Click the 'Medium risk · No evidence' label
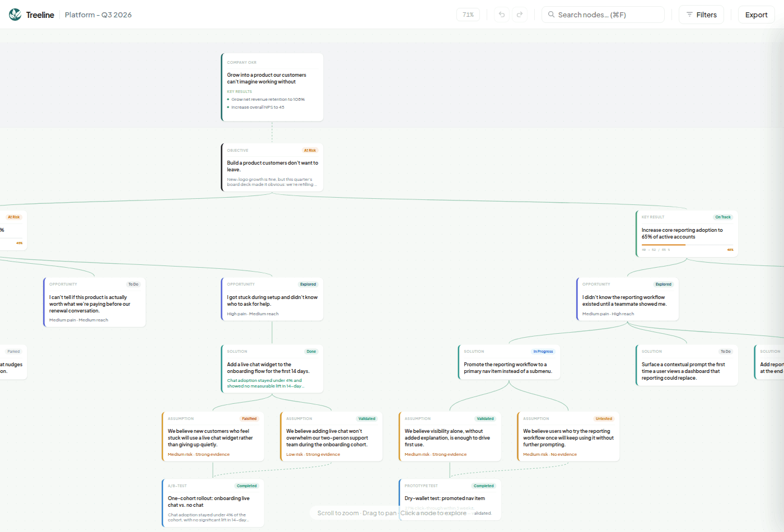Image resolution: width=784 pixels, height=532 pixels. [x=550, y=455]
